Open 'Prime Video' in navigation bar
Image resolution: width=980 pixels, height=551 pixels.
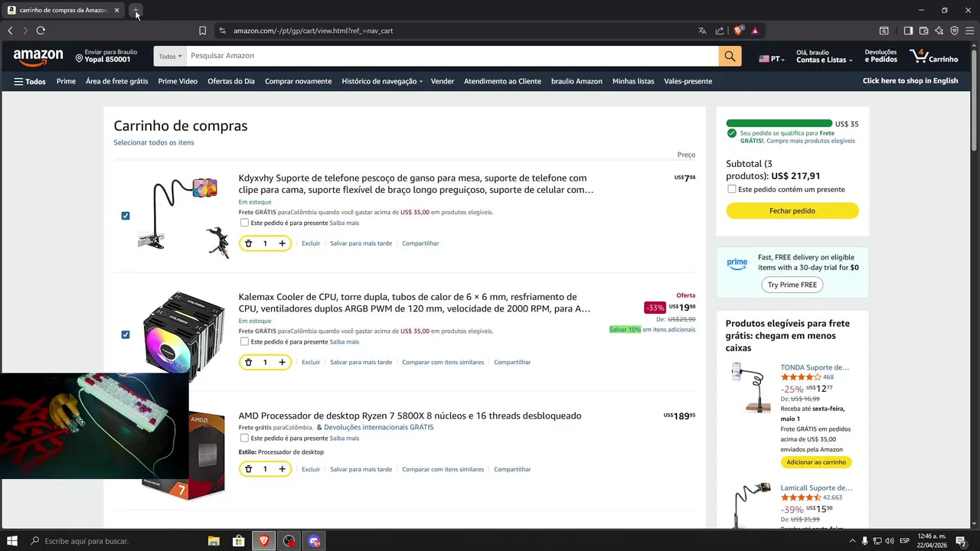178,81
